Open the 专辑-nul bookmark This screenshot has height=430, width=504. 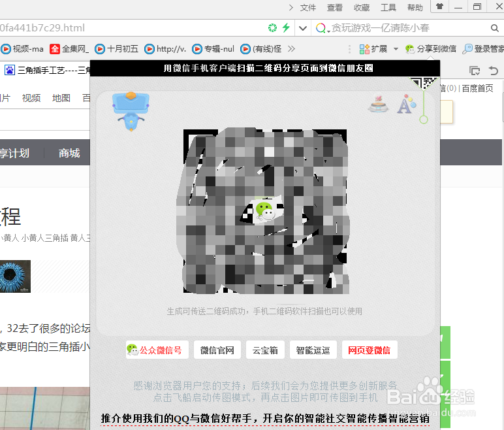point(213,49)
